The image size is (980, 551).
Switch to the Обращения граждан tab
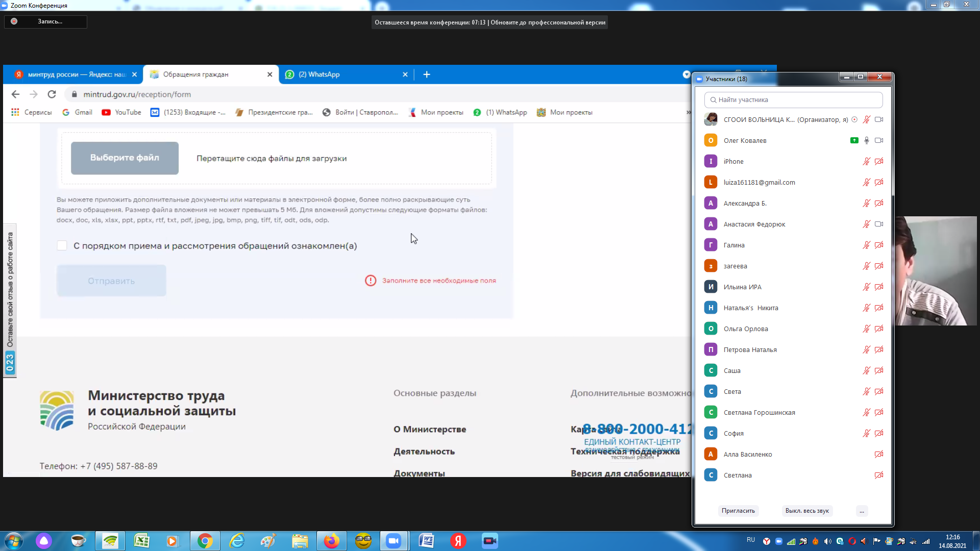click(x=204, y=74)
